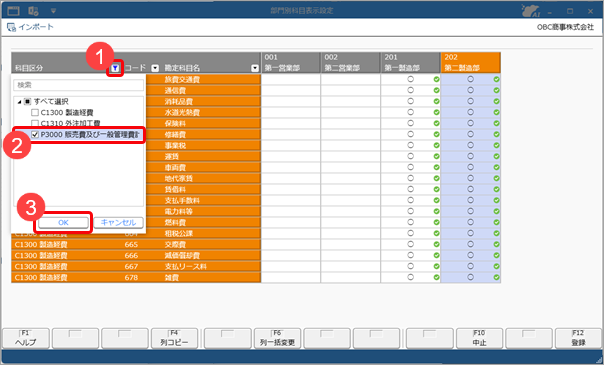Click green check icon in 201 column for 運賃
604x365 pixels.
(436, 156)
